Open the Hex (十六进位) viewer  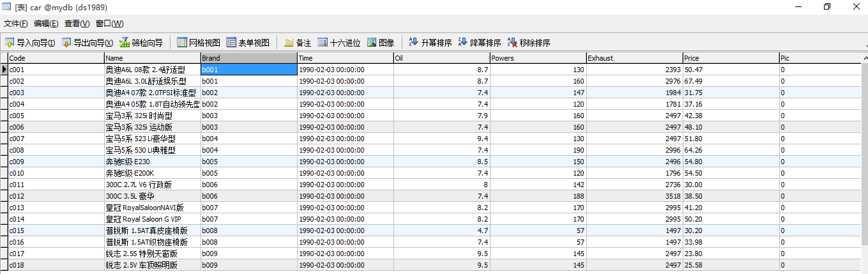339,43
